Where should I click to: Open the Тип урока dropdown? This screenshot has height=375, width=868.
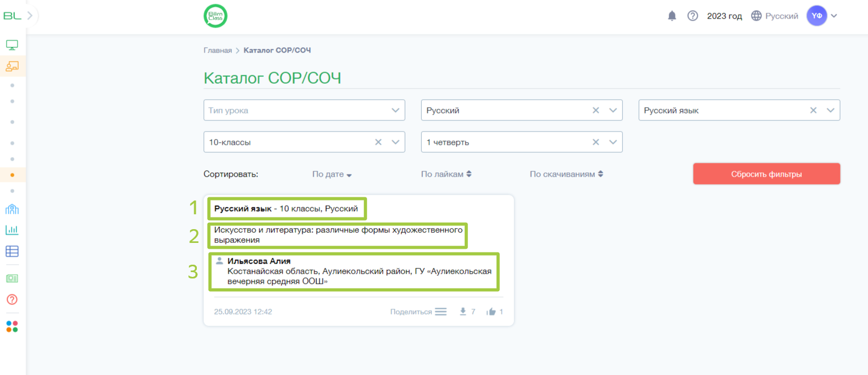pos(305,110)
